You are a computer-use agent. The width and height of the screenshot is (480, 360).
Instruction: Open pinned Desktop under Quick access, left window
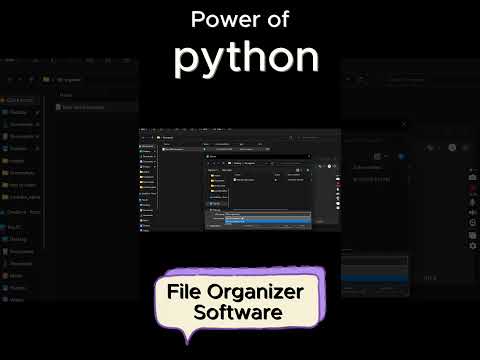point(19,112)
